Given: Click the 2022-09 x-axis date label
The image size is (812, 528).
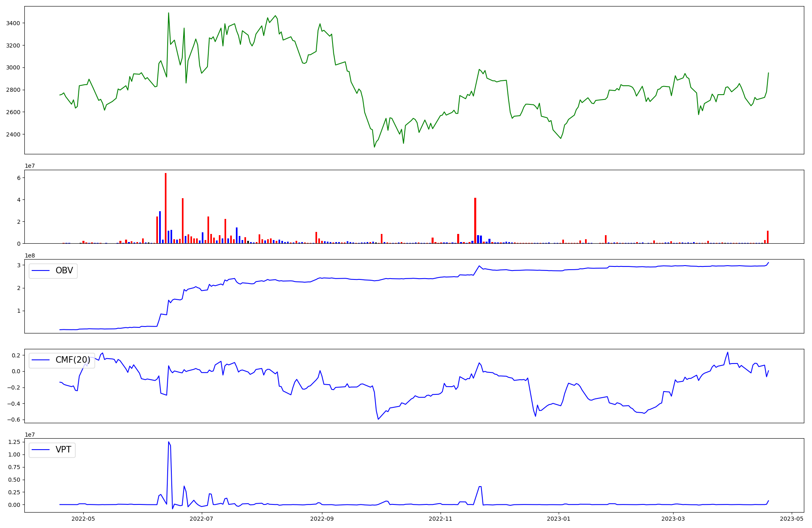Looking at the screenshot, I should [x=322, y=519].
